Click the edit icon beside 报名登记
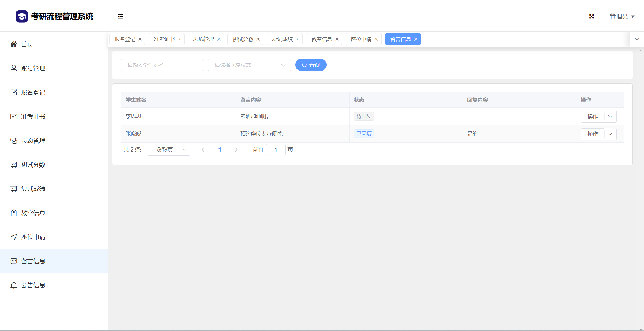This screenshot has width=644, height=331. pyautogui.click(x=14, y=92)
